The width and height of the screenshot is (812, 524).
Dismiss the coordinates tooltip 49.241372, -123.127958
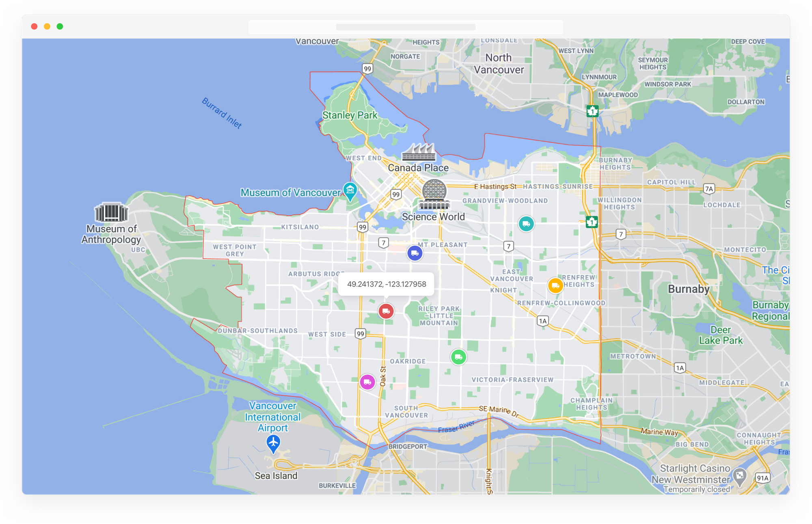click(388, 285)
